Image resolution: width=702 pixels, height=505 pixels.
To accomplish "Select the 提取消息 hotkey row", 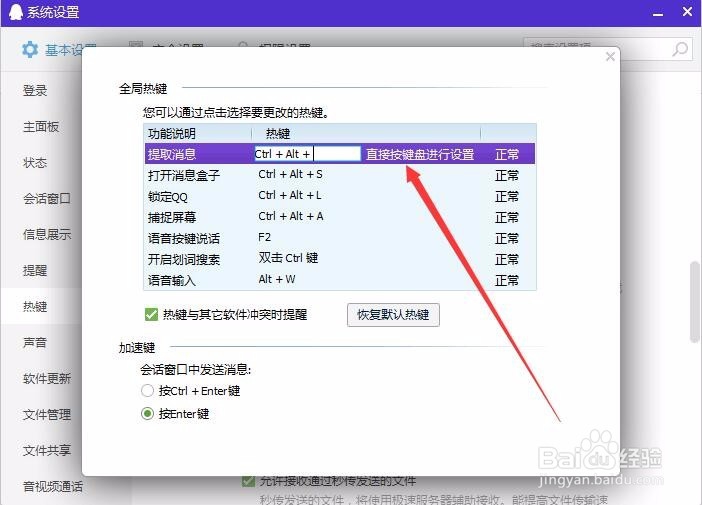I will (340, 154).
